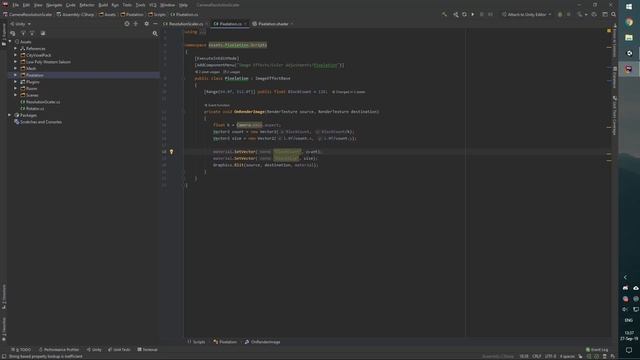This screenshot has height=360, width=640.
Task: Click the Run play icon
Action: click(x=473, y=14)
